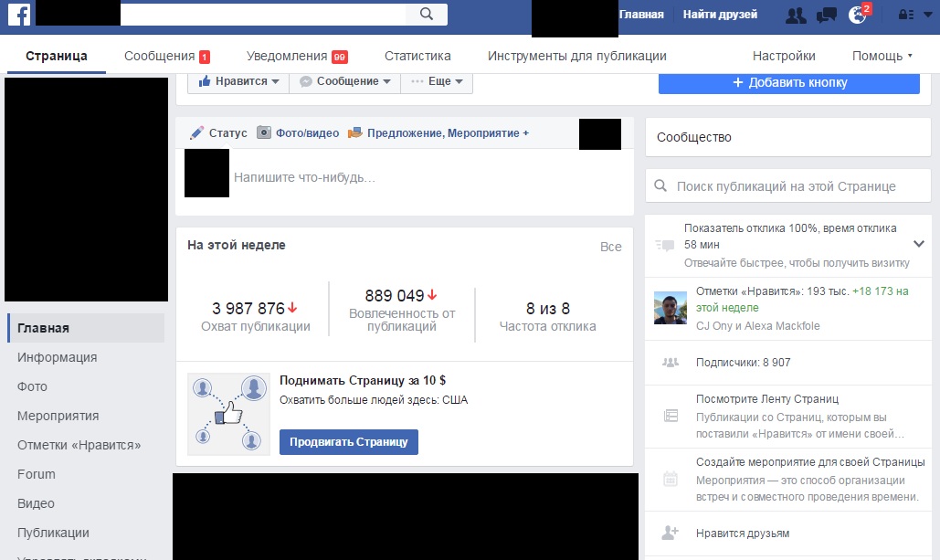940x560 pixels.
Task: Select Информация in the left sidebar
Action: (x=57, y=357)
